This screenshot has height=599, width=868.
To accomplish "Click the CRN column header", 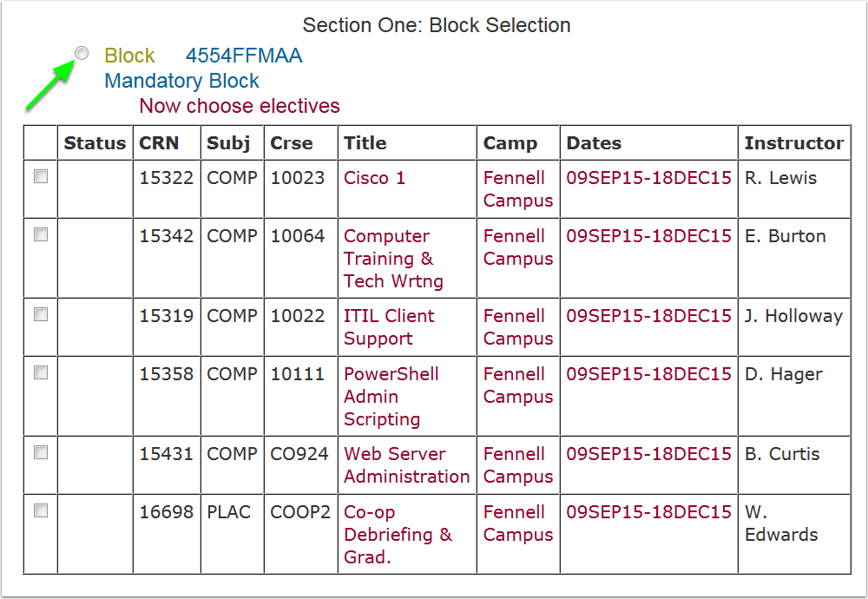I will click(159, 143).
